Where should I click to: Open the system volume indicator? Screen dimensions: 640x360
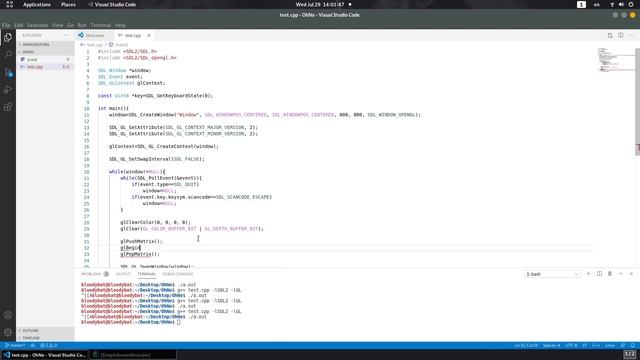621,4
